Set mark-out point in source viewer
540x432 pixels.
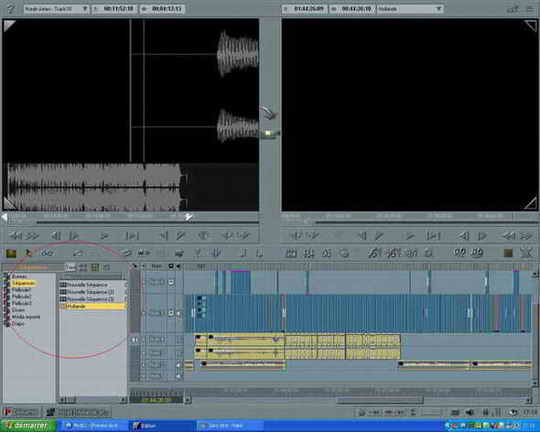pos(180,236)
